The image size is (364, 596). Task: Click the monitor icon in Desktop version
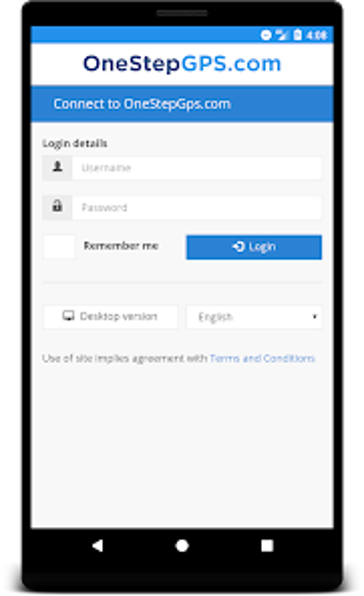click(68, 316)
